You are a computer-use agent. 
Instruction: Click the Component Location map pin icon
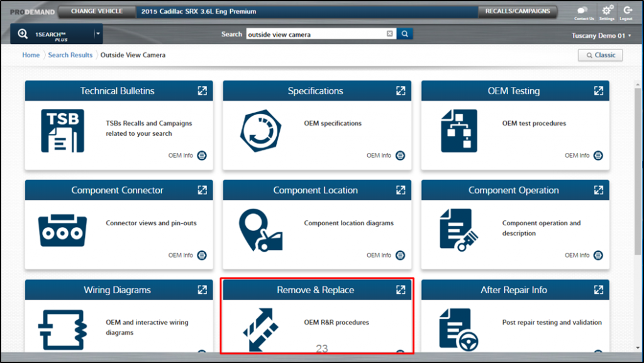pos(260,230)
